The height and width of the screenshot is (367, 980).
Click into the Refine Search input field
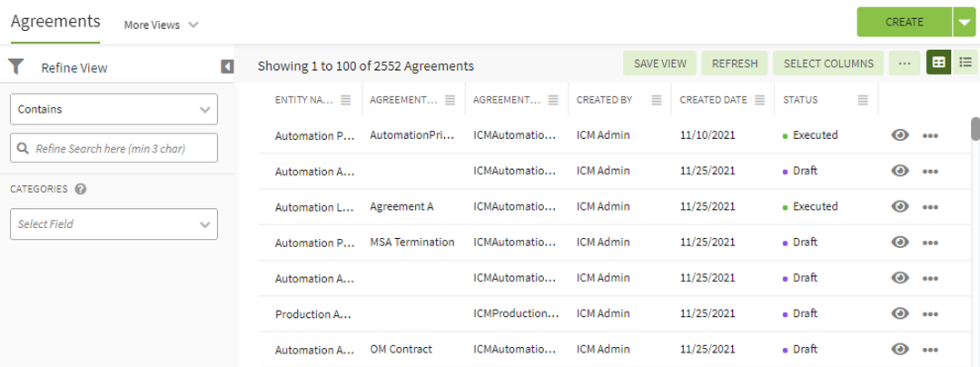123,147
